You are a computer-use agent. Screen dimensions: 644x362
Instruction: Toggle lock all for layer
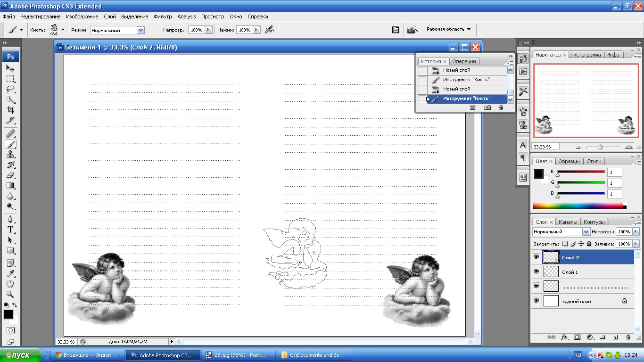click(x=589, y=244)
